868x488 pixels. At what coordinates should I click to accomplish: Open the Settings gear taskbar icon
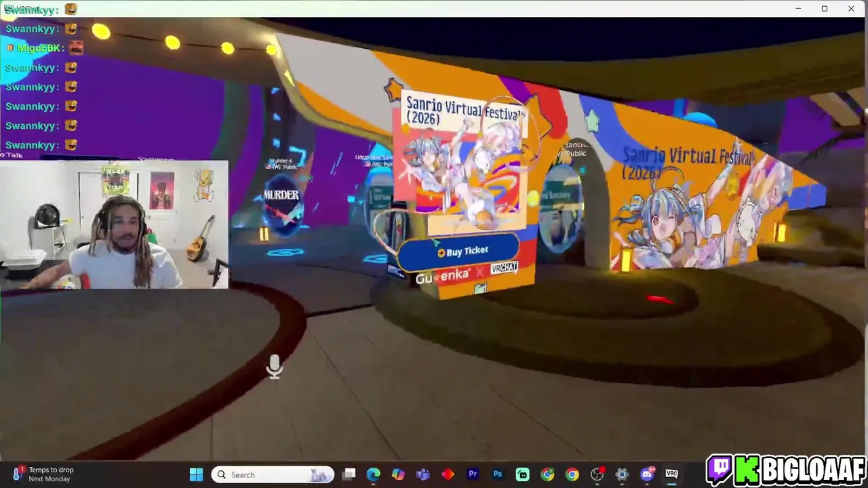[622, 474]
